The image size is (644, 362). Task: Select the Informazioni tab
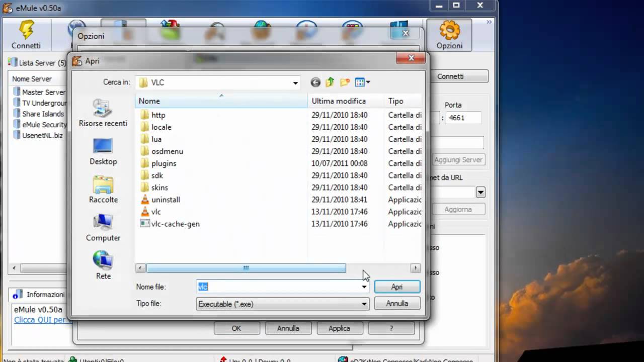point(39,294)
